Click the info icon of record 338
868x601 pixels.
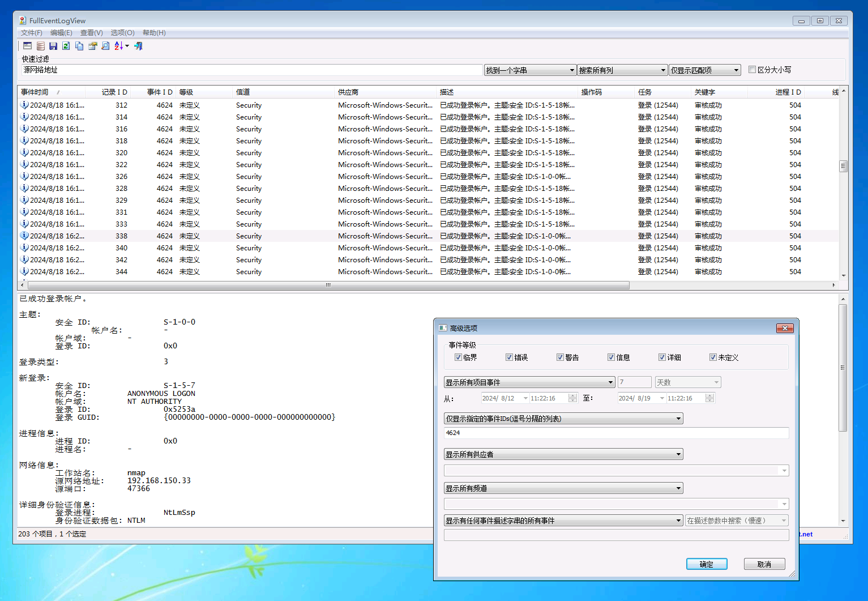(24, 236)
